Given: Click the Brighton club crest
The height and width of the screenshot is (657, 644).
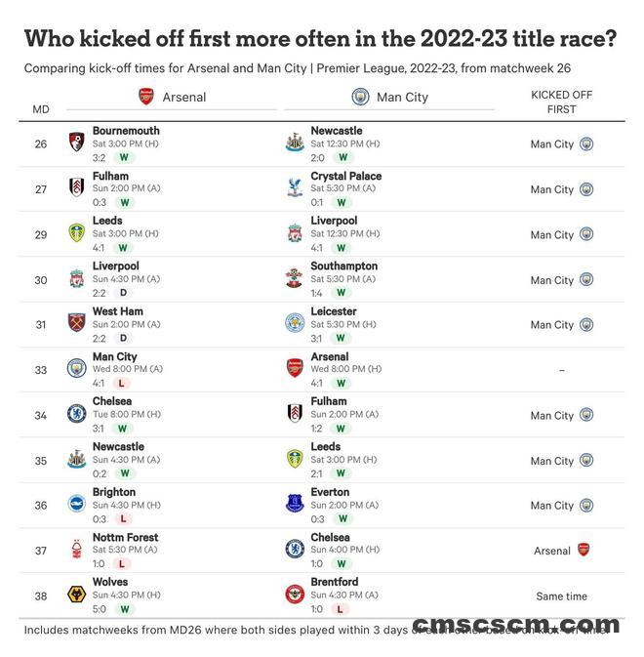Looking at the screenshot, I should coord(76,504).
